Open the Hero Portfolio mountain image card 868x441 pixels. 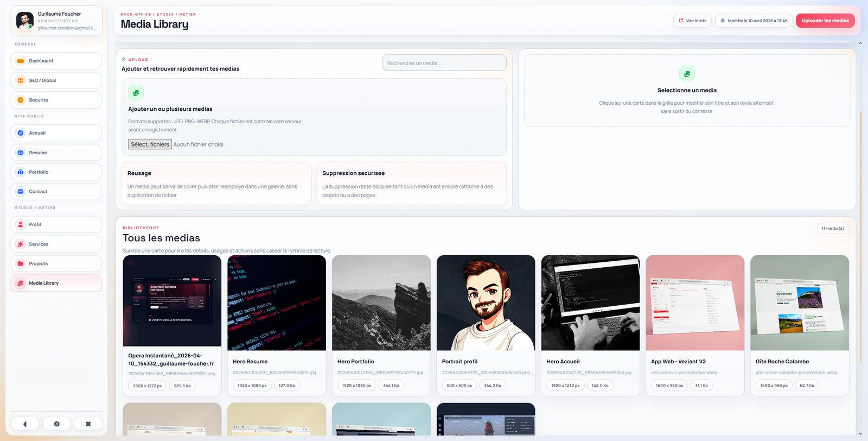point(381,303)
